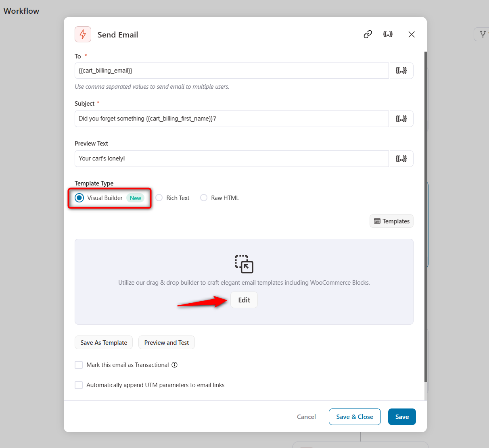This screenshot has width=489, height=448.
Task: Switch to Raw HTML template type
Action: click(204, 198)
